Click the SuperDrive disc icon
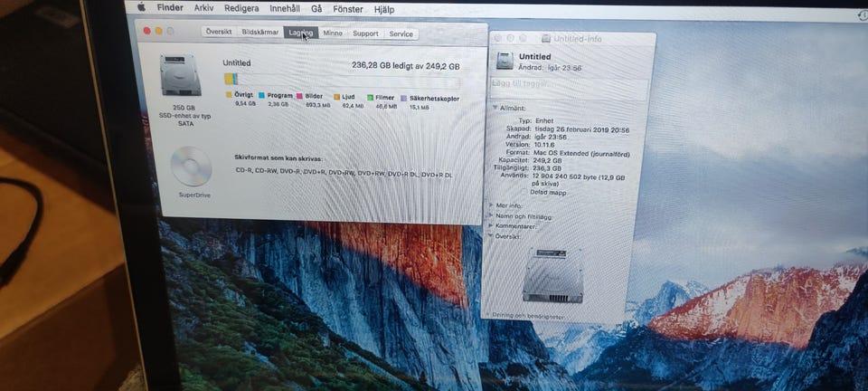The width and height of the screenshot is (868, 391). coord(191,167)
